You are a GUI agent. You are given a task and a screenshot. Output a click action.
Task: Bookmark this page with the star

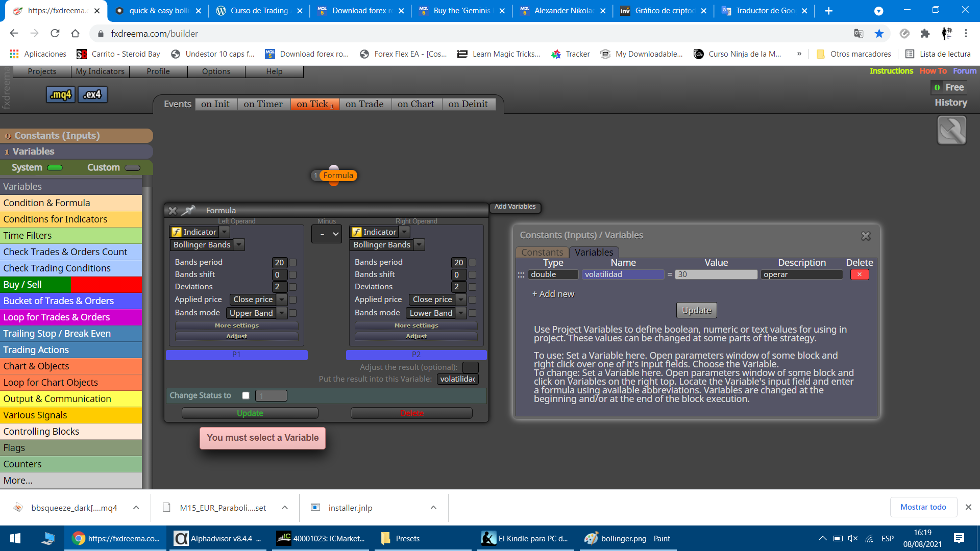tap(879, 34)
